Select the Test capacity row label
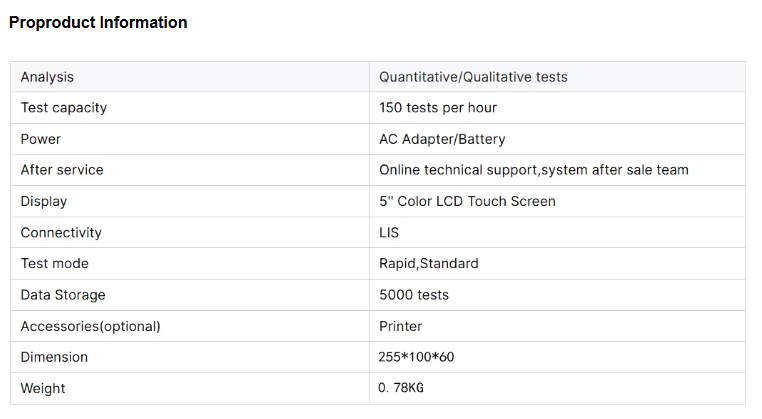The height and width of the screenshot is (419, 762). (63, 108)
